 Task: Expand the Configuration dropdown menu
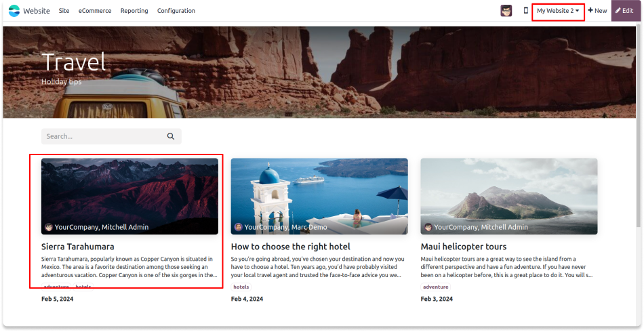176,11
